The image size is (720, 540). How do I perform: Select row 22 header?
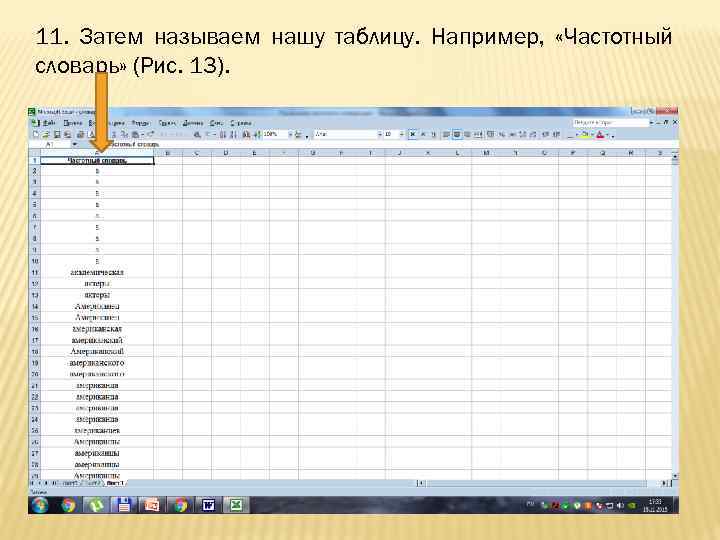click(x=35, y=397)
